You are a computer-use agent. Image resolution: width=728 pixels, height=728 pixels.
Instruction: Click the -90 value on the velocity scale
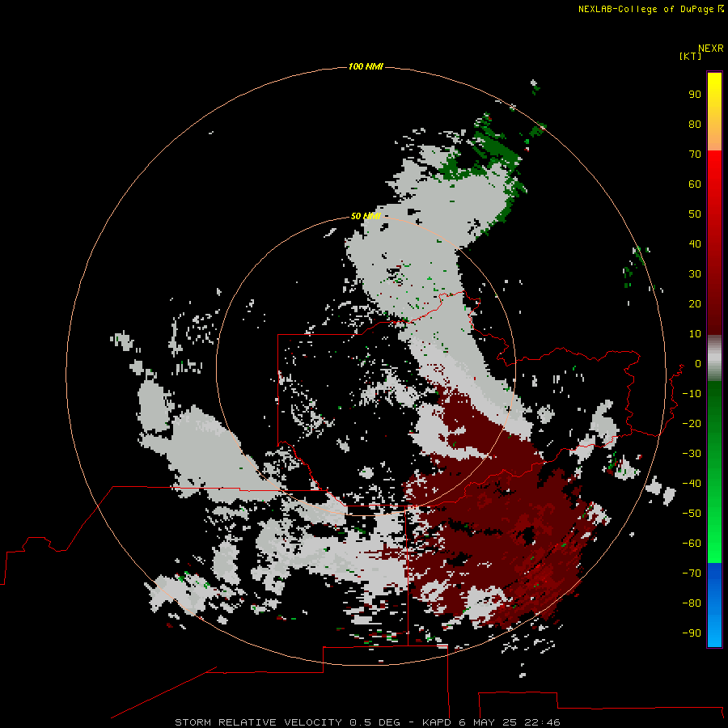point(692,633)
